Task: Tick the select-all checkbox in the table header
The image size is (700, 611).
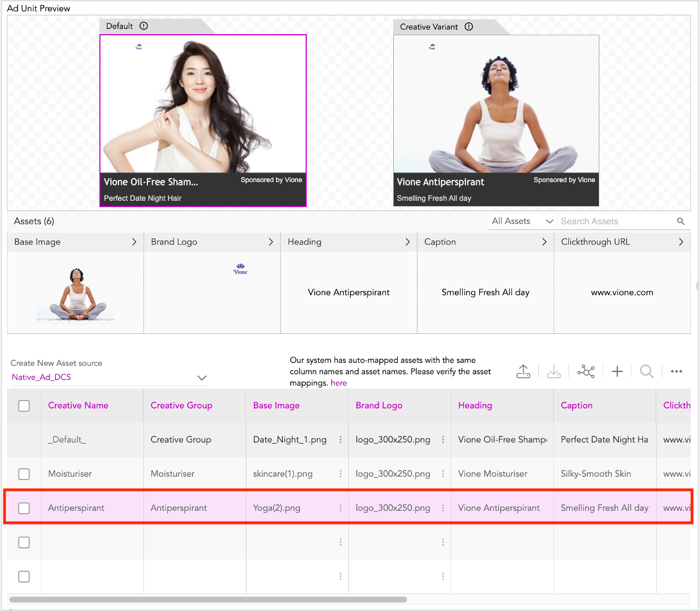Action: [x=24, y=406]
